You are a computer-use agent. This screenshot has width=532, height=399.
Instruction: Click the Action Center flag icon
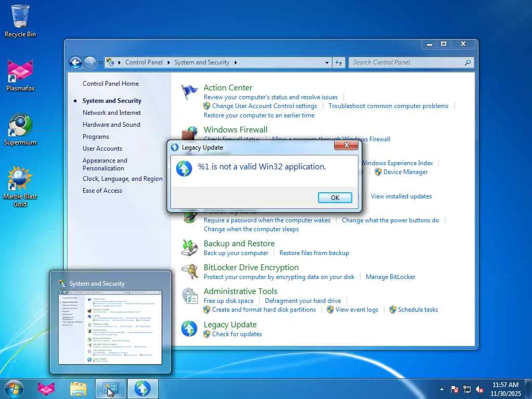[x=189, y=91]
